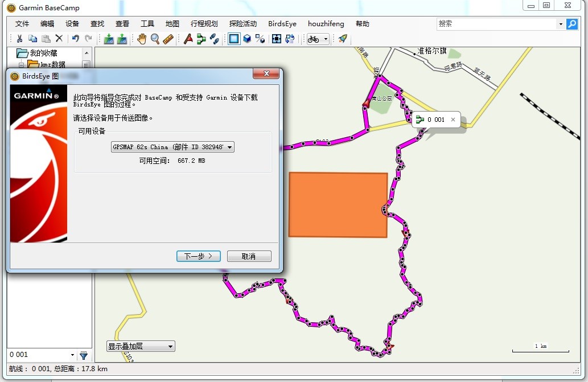The image size is (588, 382).
Task: Open the 0 001 filter dropdown arrow
Action: point(72,355)
